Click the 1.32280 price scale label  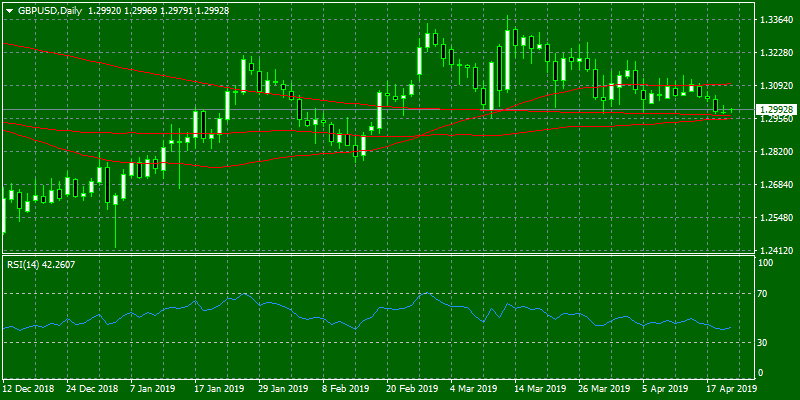(x=775, y=53)
